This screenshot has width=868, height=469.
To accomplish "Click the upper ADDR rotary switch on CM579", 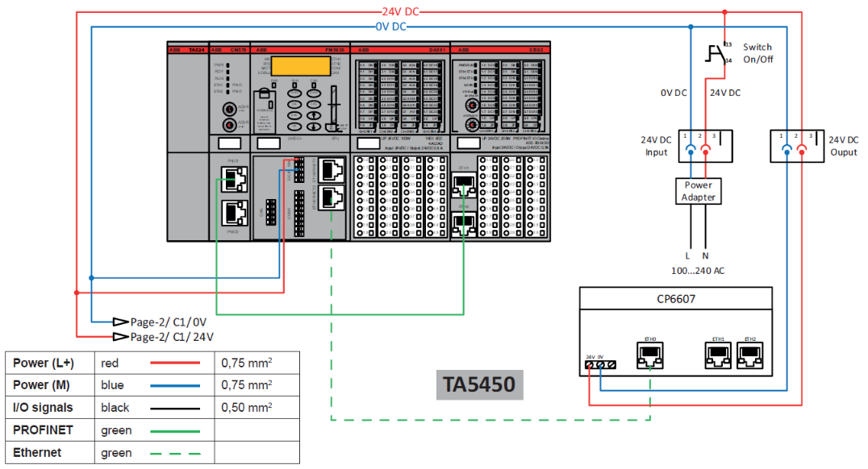I will (x=229, y=107).
